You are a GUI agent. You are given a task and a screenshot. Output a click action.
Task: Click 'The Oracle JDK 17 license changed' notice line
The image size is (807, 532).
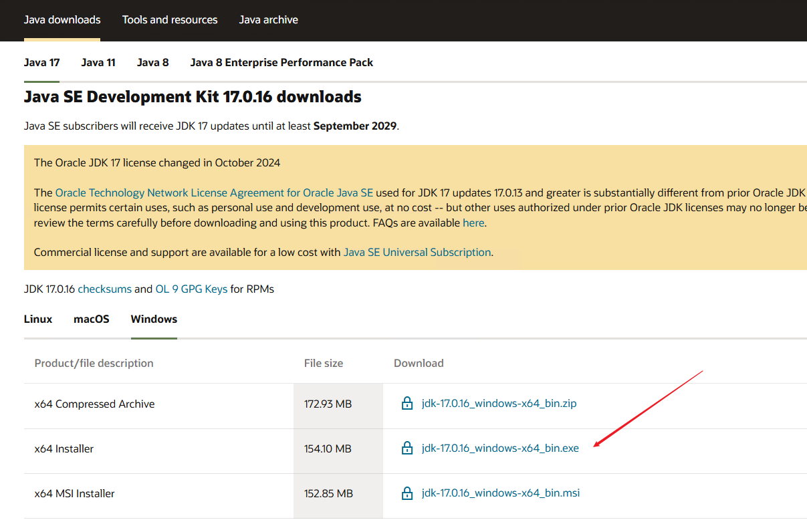tap(157, 162)
